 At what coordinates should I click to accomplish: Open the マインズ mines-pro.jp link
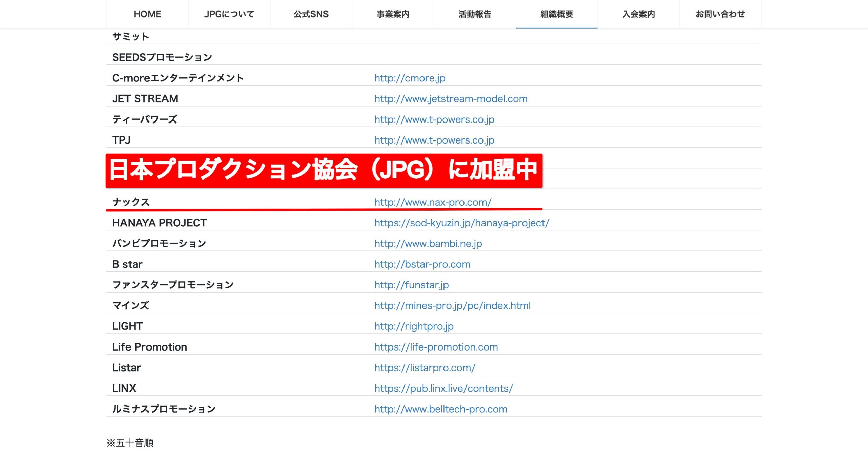click(x=452, y=305)
